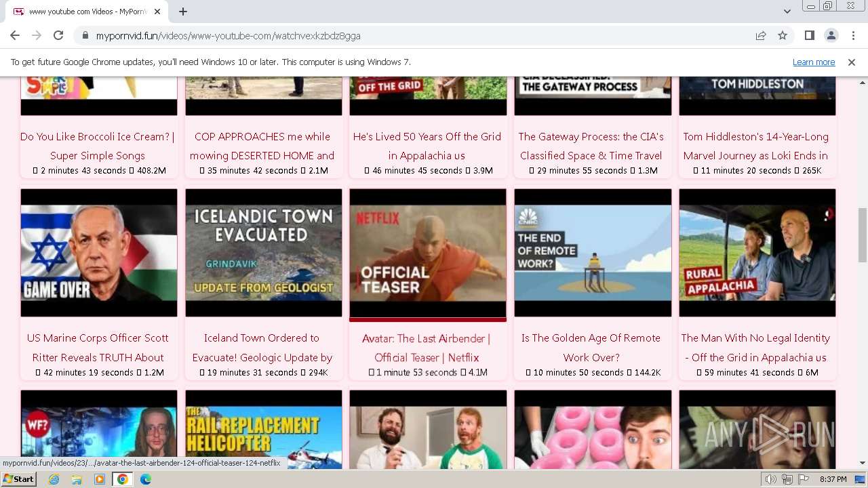Dismiss the Chrome update notification bar

point(851,62)
